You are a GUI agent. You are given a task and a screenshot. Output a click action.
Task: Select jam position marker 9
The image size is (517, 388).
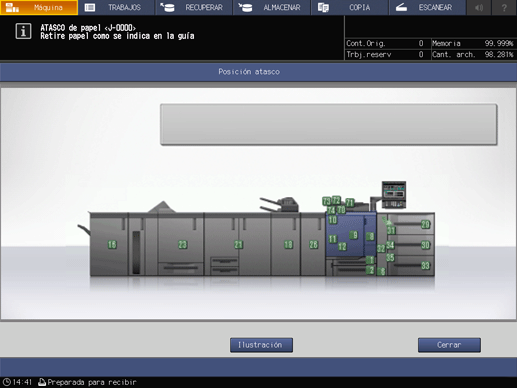(x=354, y=235)
